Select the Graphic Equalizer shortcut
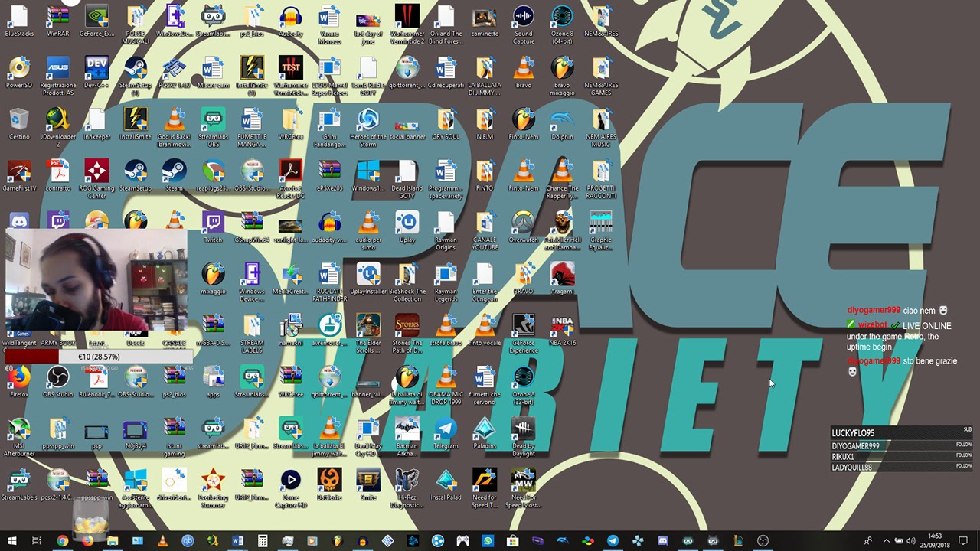This screenshot has height=551, width=980. point(601,230)
